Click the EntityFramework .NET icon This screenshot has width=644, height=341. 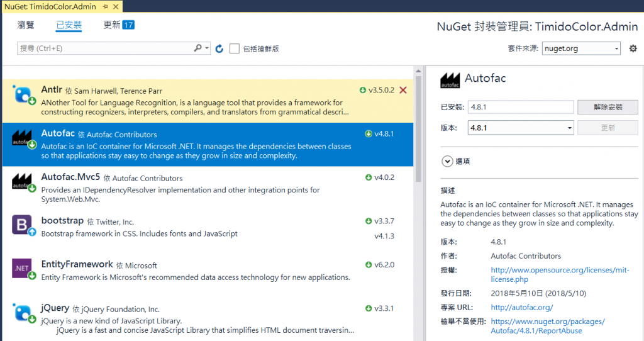(23, 269)
